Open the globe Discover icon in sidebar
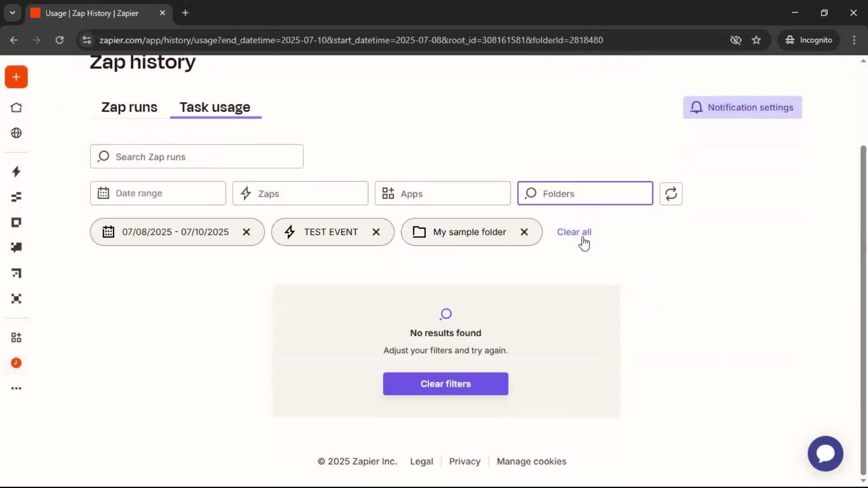Viewport: 868px width, 488px height. point(16,133)
